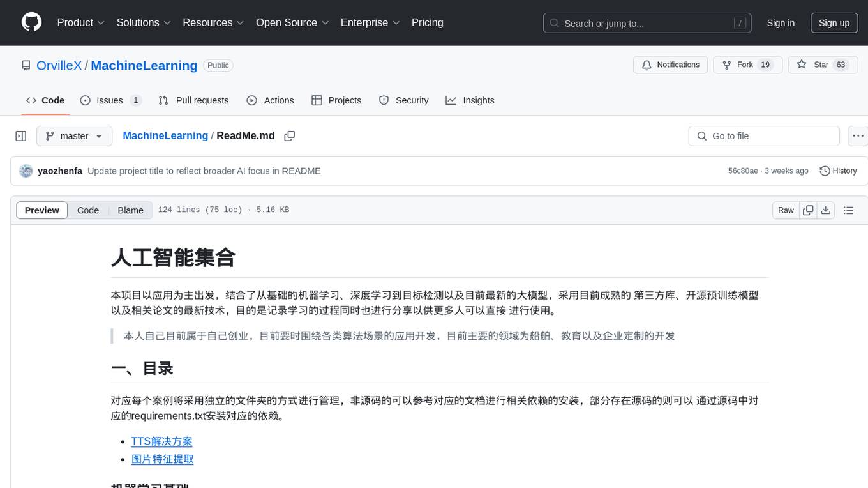Download the raw file icon
868x488 pixels.
(x=825, y=210)
